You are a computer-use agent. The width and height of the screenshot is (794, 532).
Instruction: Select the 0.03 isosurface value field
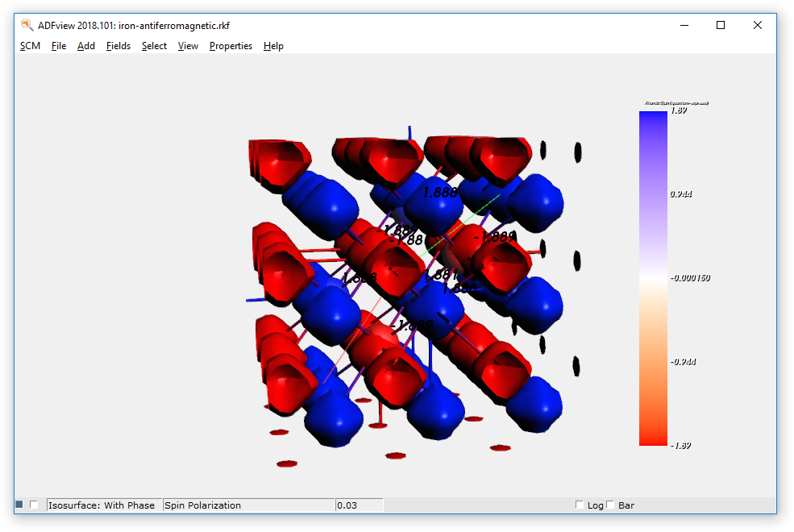[x=360, y=505]
